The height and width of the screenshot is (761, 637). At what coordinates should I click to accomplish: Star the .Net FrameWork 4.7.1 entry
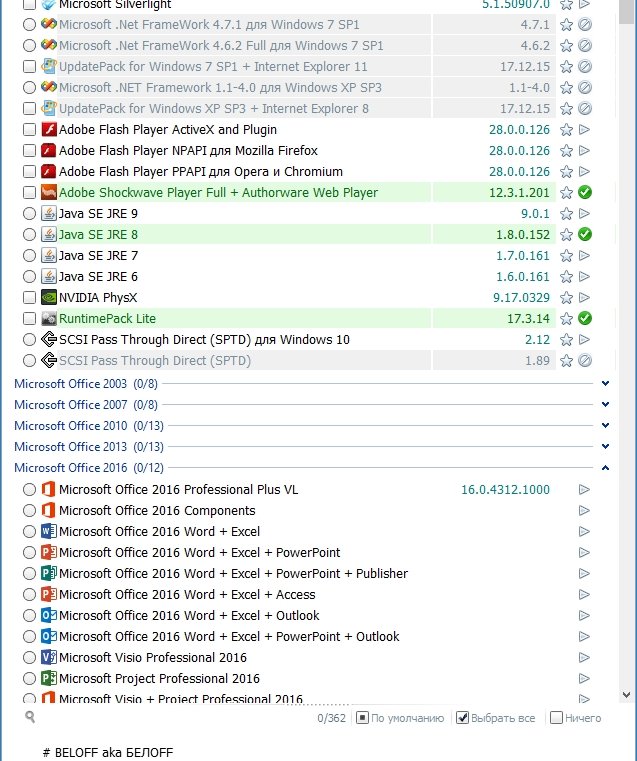(566, 25)
